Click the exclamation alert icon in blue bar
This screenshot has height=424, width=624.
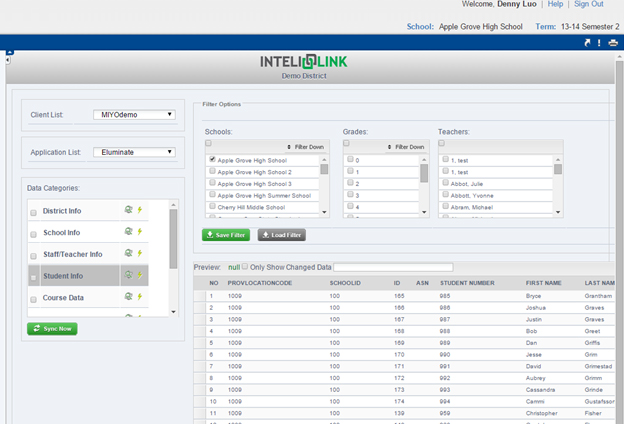[599, 43]
